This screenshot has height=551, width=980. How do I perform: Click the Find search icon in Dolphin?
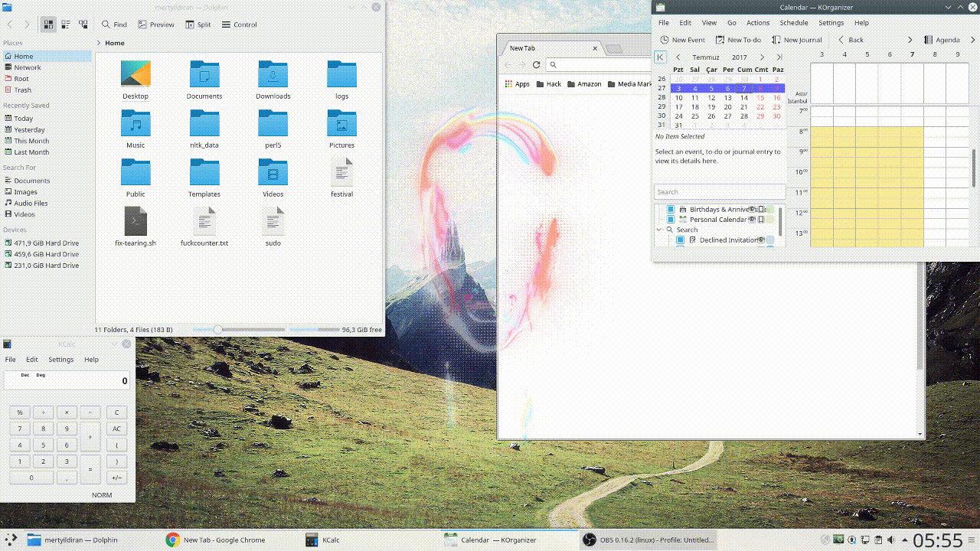click(106, 24)
